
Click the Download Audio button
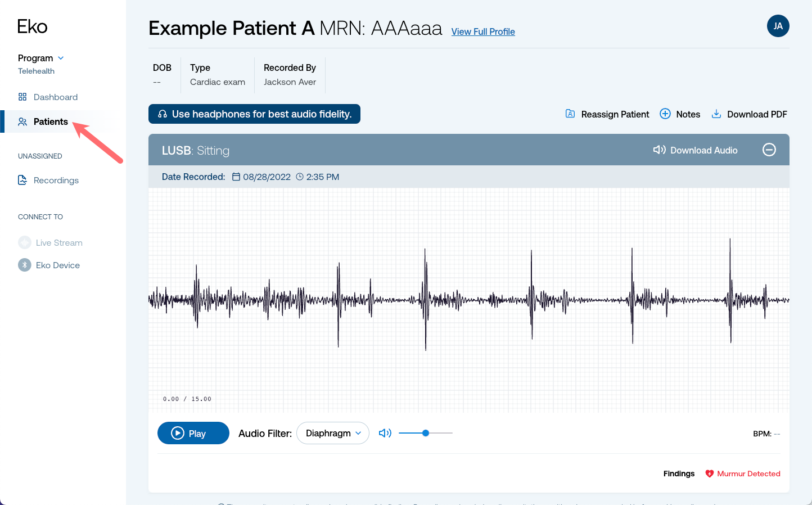pos(696,150)
